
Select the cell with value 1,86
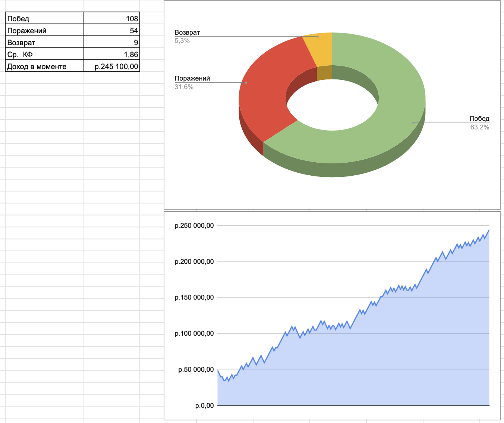tap(111, 54)
